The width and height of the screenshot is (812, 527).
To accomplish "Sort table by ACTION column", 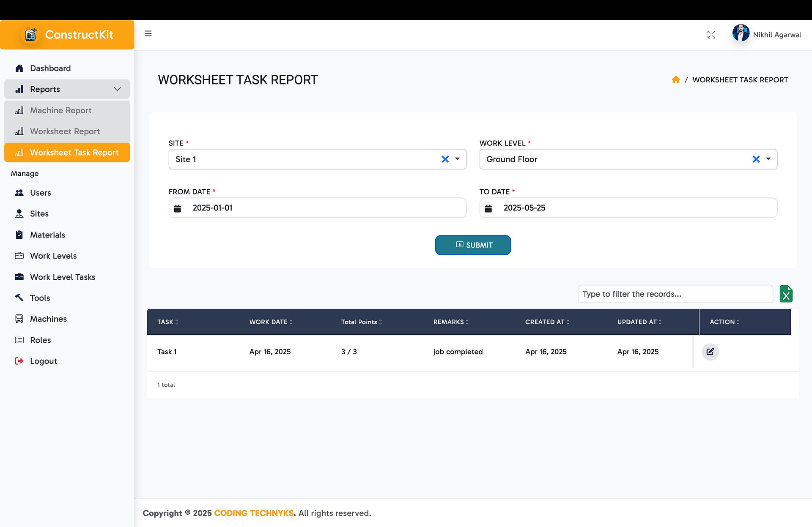I will (724, 322).
